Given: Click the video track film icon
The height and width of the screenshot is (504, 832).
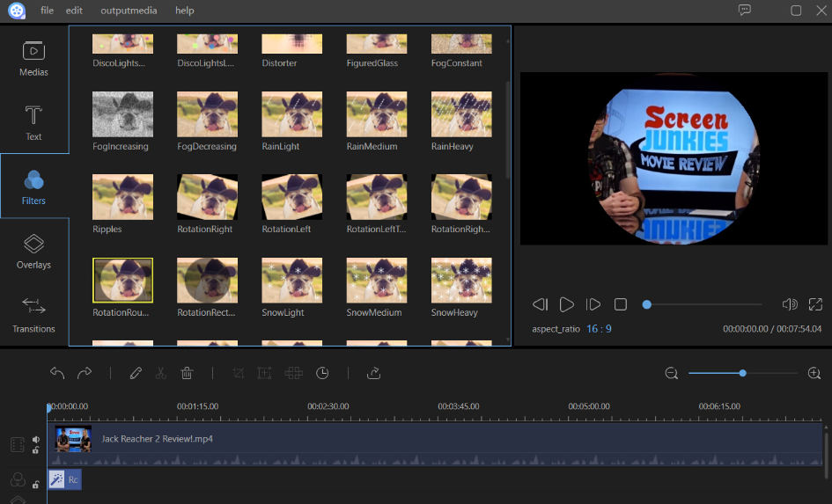Looking at the screenshot, I should 18,445.
